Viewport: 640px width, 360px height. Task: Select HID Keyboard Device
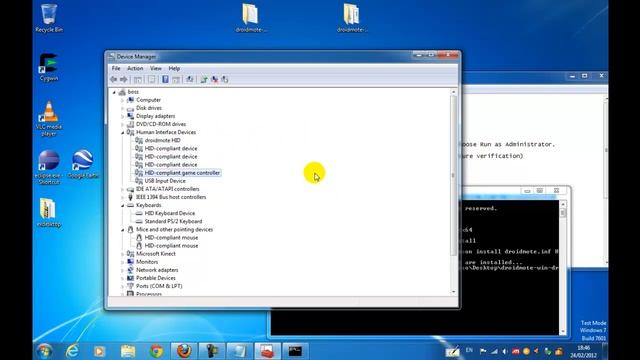coord(170,213)
